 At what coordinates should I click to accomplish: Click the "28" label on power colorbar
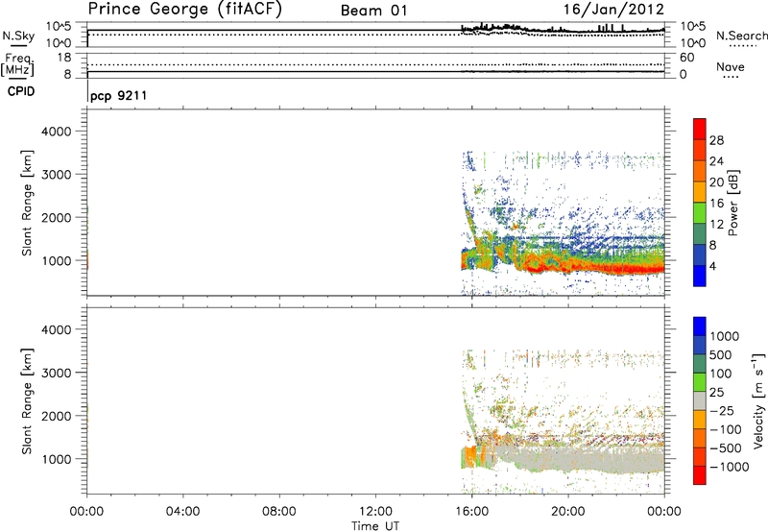(x=716, y=140)
